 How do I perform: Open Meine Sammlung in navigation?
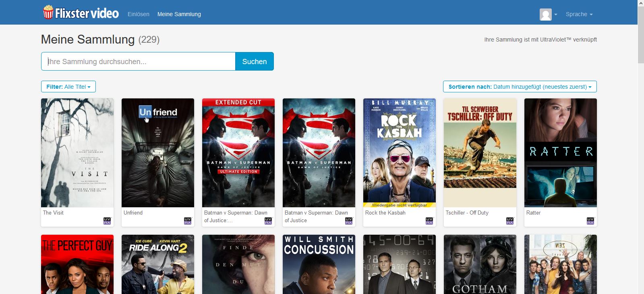[179, 14]
